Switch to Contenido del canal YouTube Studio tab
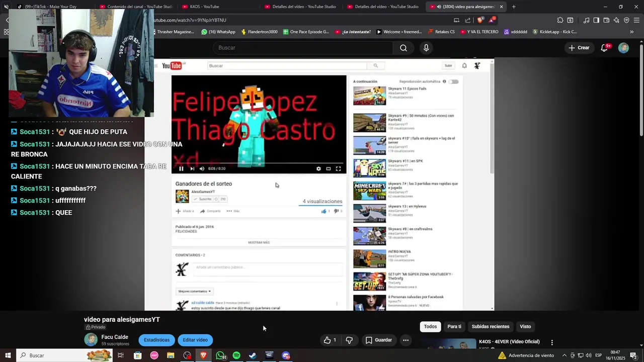The width and height of the screenshot is (644, 362). coord(136,7)
